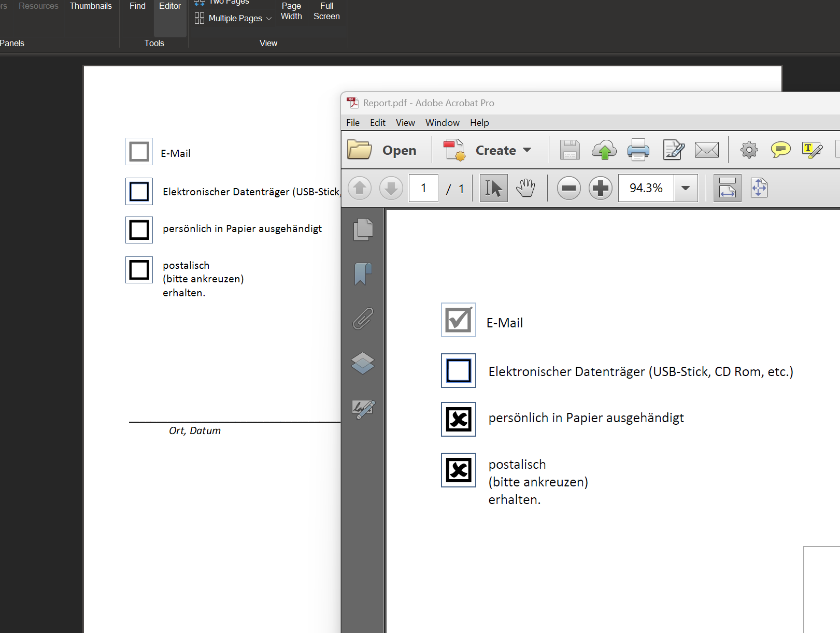
Task: Expand the Multiple Pages chevron
Action: tap(268, 19)
